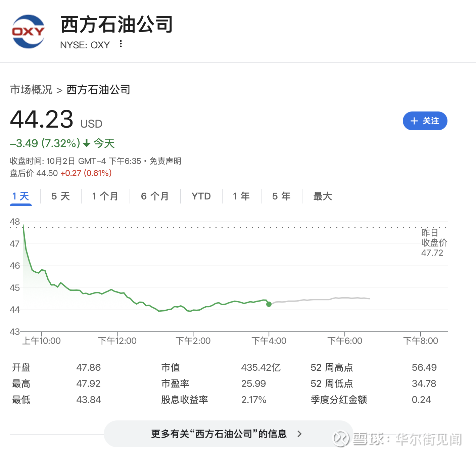
Task: Click the 下午8:00 time axis label
Action: tap(421, 341)
